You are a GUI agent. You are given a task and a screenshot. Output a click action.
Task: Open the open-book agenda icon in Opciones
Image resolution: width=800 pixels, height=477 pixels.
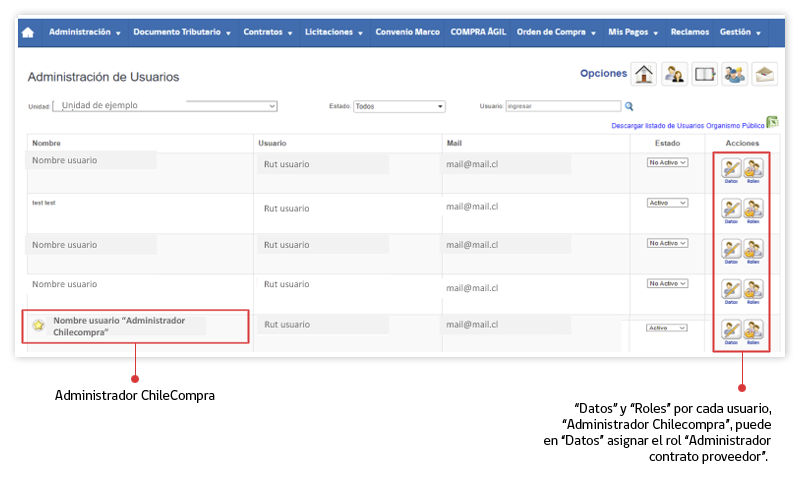coord(704,74)
